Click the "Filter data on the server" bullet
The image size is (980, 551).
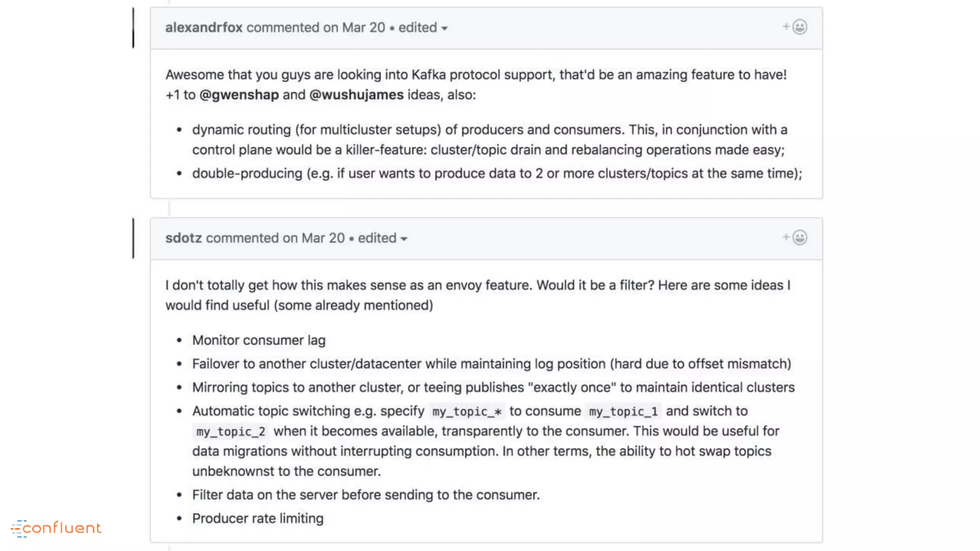[x=366, y=495]
